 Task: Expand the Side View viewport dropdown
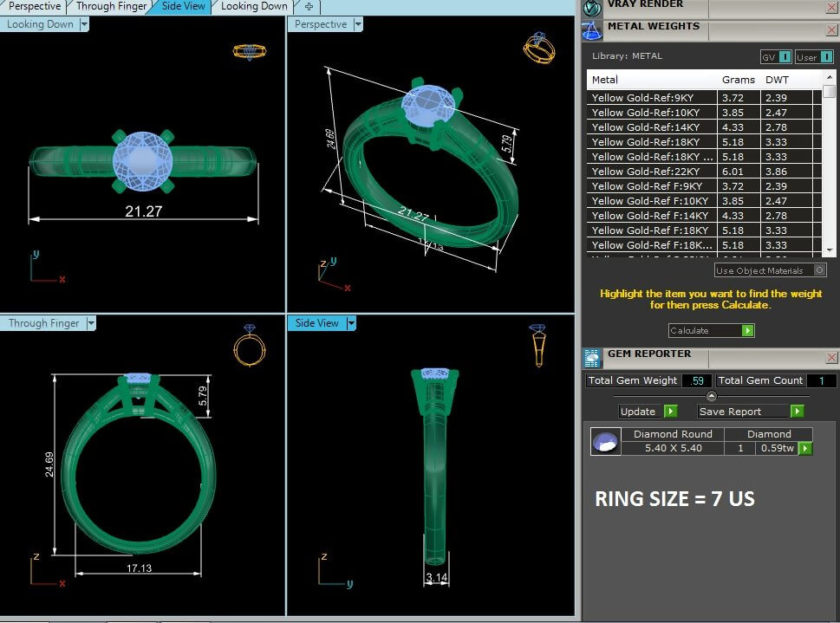[351, 323]
